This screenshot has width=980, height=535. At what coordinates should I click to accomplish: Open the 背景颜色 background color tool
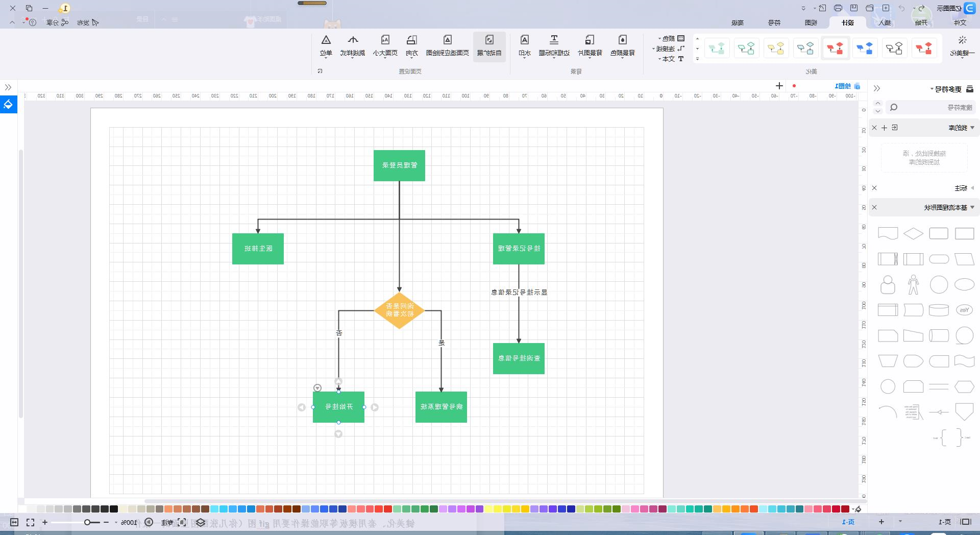pyautogui.click(x=622, y=45)
